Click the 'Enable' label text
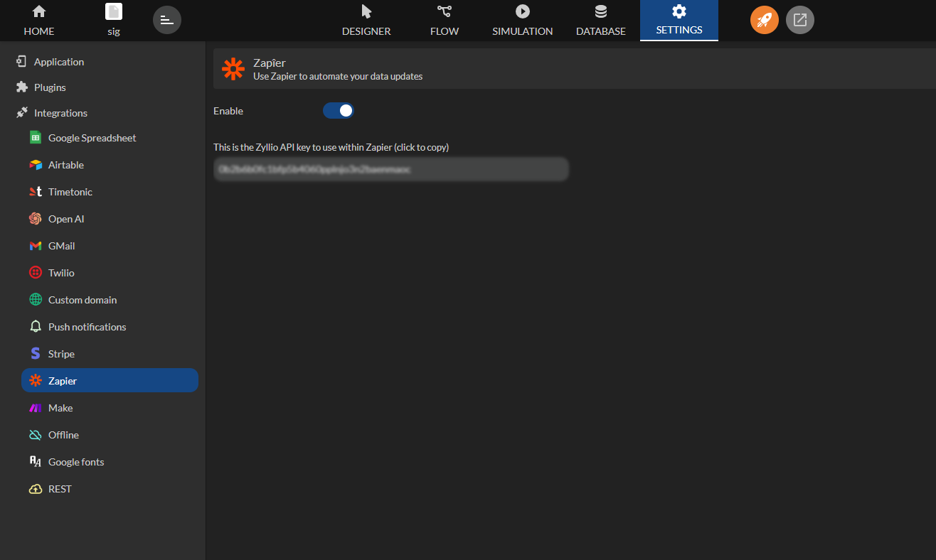This screenshot has height=560, width=936. tap(228, 111)
